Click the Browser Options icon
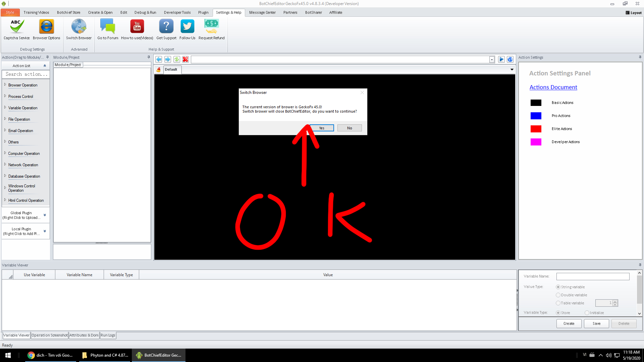 click(x=46, y=27)
